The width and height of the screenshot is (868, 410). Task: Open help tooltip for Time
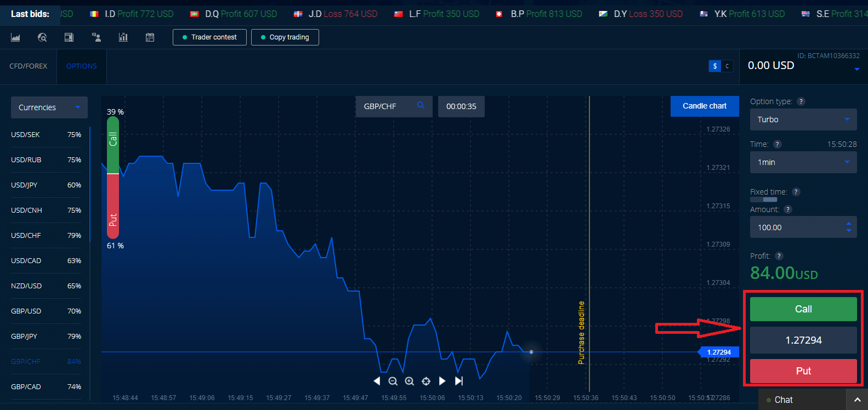777,144
